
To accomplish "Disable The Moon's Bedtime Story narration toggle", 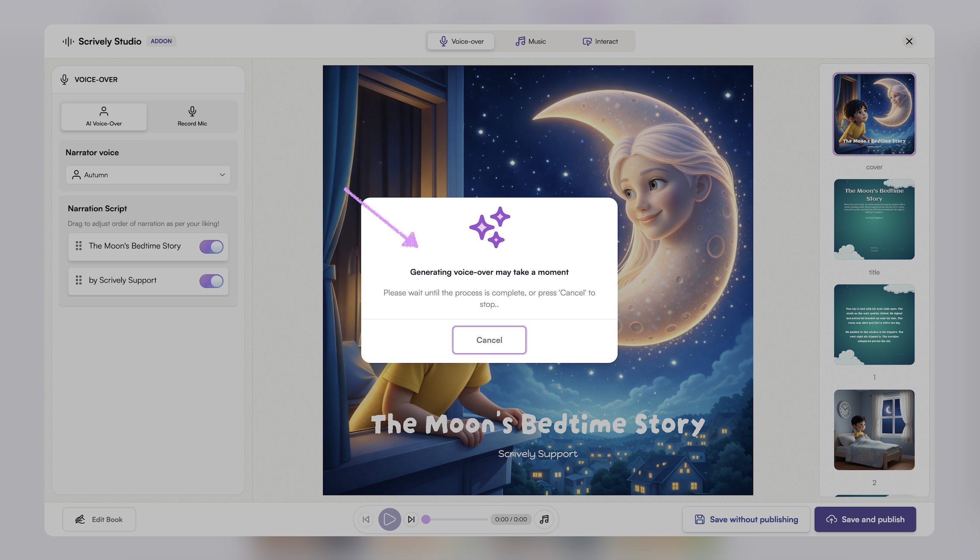I will click(x=211, y=247).
